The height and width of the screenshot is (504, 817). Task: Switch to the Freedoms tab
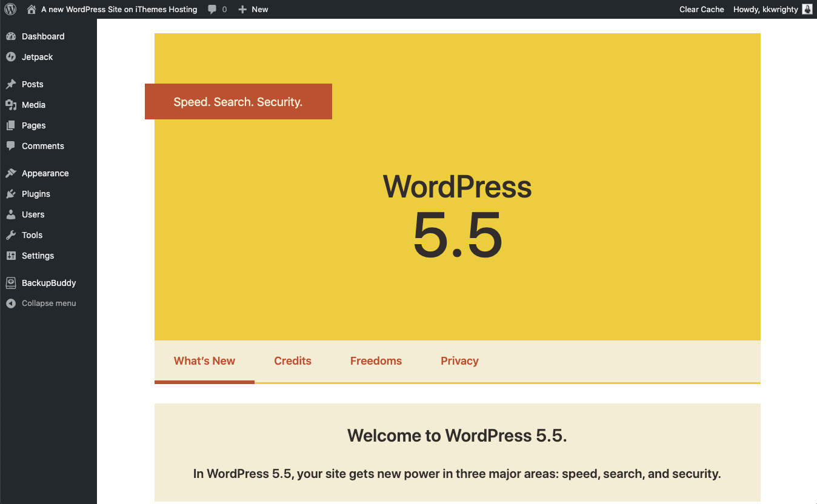tap(376, 361)
